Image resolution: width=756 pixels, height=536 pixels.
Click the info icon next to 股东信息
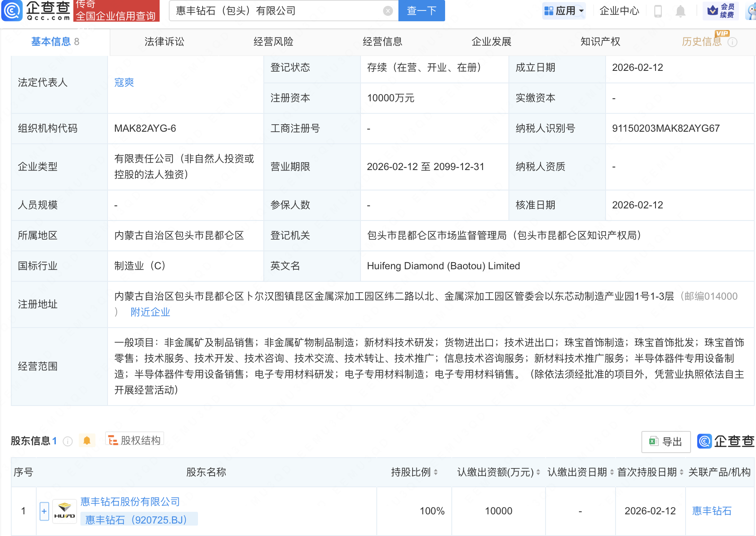click(68, 441)
